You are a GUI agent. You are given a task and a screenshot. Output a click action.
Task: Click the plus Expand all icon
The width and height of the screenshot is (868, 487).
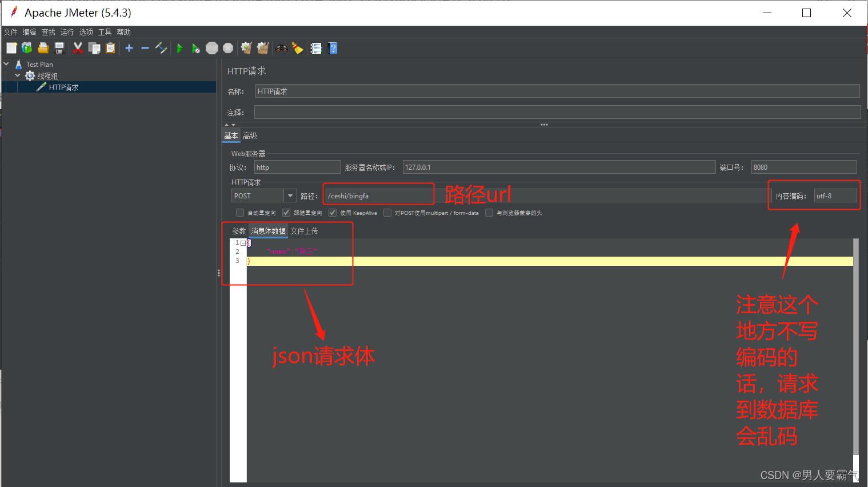point(129,48)
